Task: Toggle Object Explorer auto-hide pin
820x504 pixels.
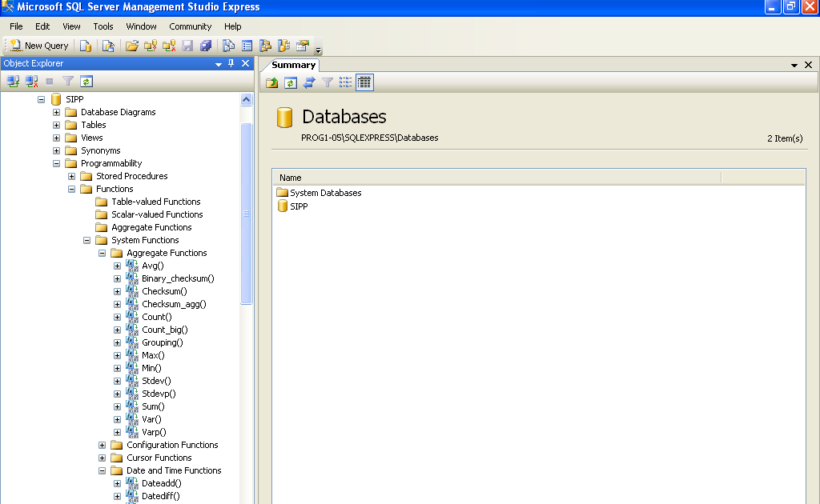Action: click(231, 63)
